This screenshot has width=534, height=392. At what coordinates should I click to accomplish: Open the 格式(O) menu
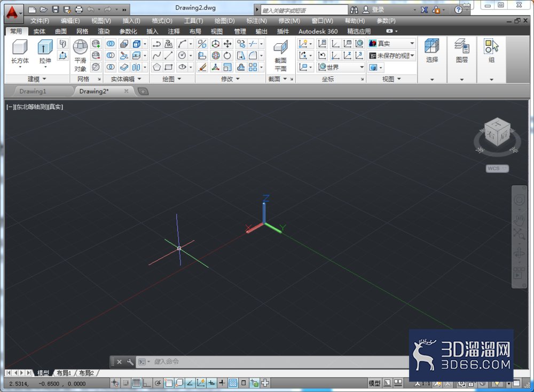[162, 21]
